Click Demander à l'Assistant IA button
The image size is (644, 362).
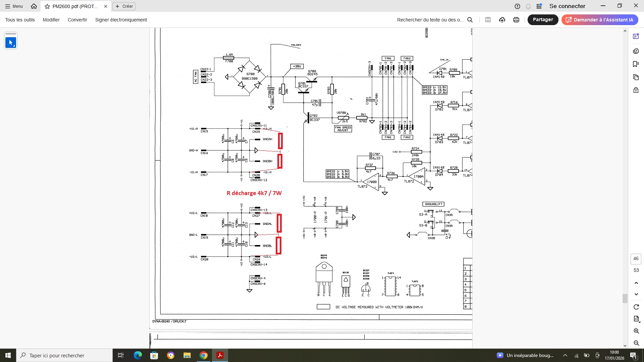click(x=600, y=20)
